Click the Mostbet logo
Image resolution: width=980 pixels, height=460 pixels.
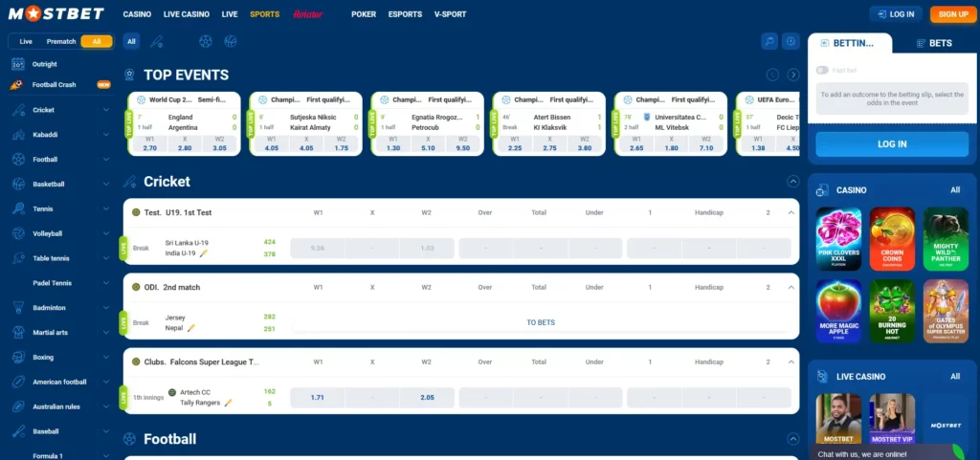coord(56,13)
